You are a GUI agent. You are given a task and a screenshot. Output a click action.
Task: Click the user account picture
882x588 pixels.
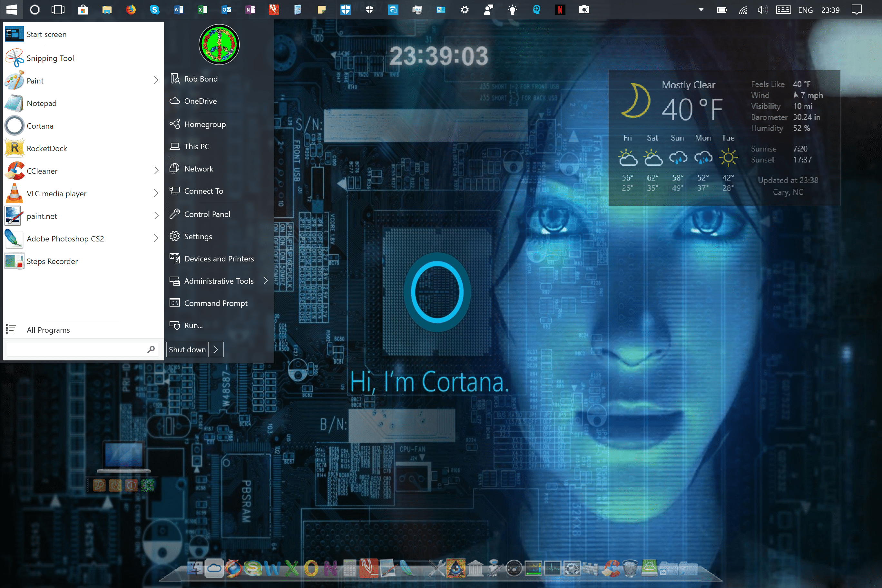[x=219, y=44]
